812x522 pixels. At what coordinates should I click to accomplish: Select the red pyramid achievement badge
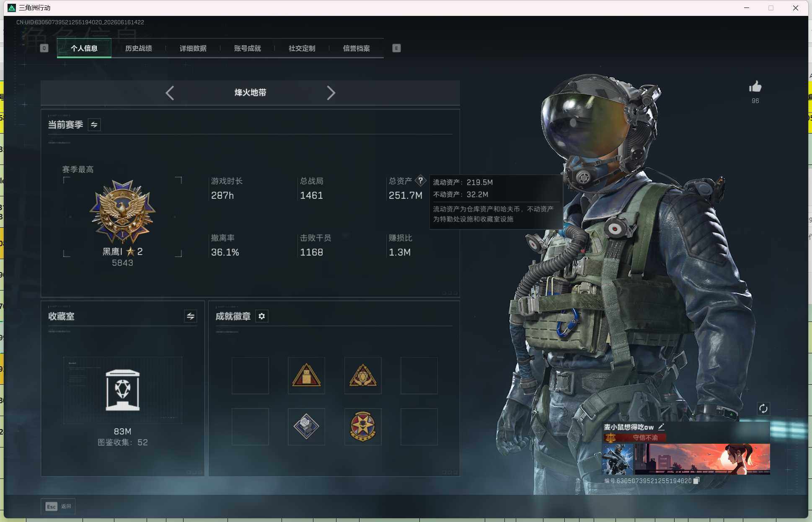pos(306,375)
